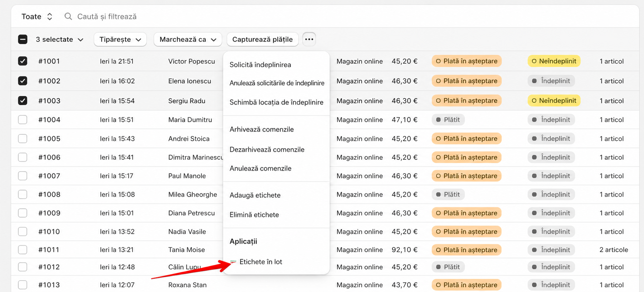644x292 pixels.
Task: Click customer name Dimitra Marinescu
Action: coord(195,157)
